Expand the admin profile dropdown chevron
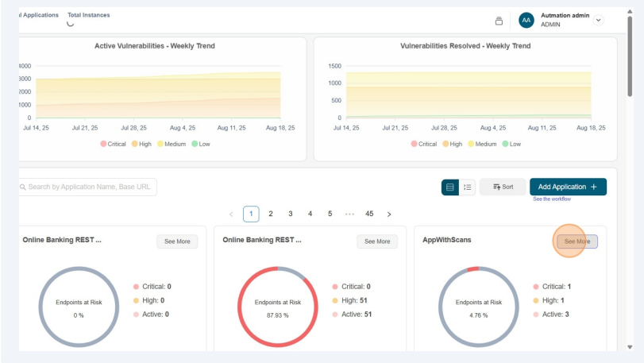 pyautogui.click(x=599, y=21)
